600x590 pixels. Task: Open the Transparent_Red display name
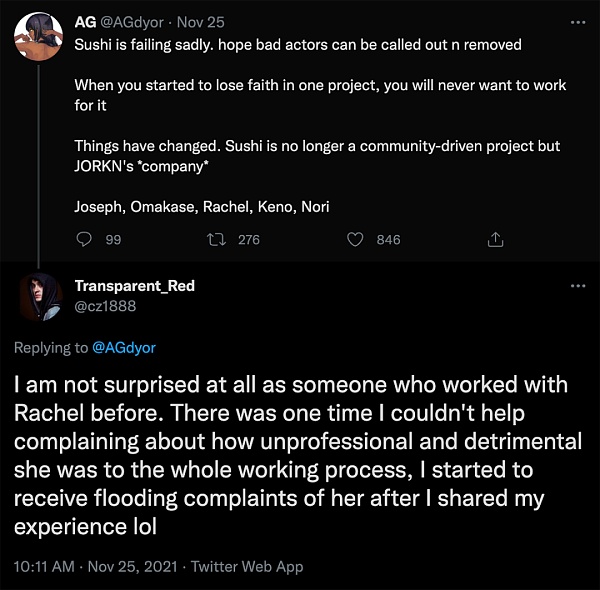[134, 286]
